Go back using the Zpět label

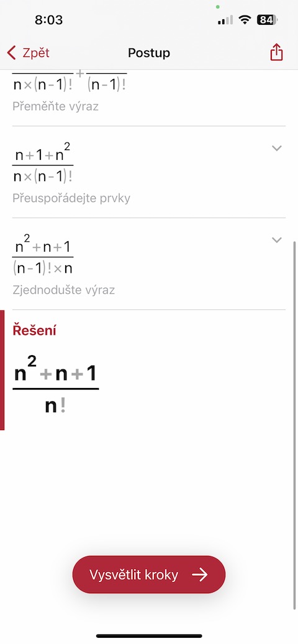pos(36,53)
